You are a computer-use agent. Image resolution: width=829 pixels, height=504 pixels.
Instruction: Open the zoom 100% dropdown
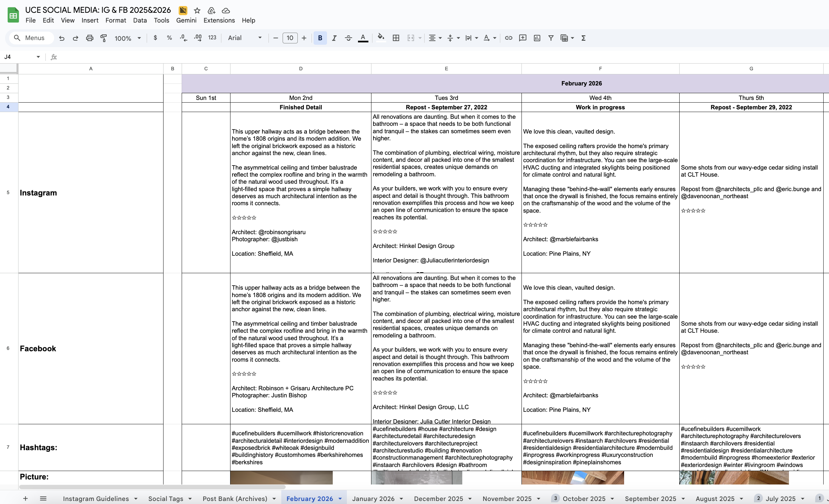pyautogui.click(x=128, y=38)
